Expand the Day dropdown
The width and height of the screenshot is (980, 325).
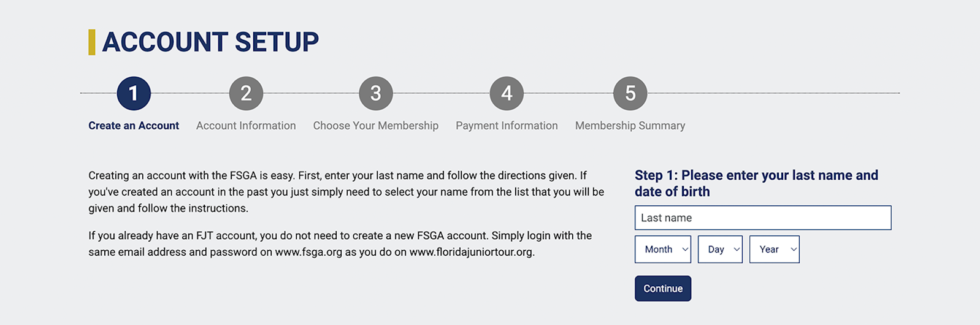click(x=720, y=250)
